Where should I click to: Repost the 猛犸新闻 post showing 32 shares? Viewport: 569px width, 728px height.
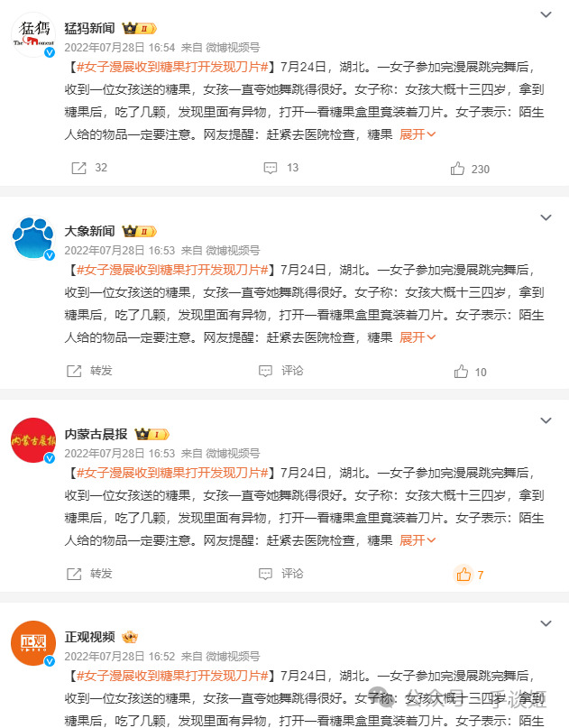[x=89, y=168]
